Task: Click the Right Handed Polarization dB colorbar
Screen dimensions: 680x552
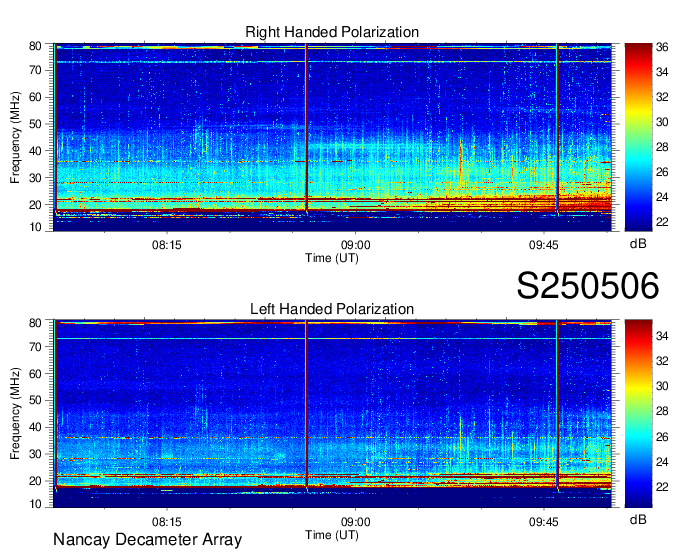Action: coord(638,137)
